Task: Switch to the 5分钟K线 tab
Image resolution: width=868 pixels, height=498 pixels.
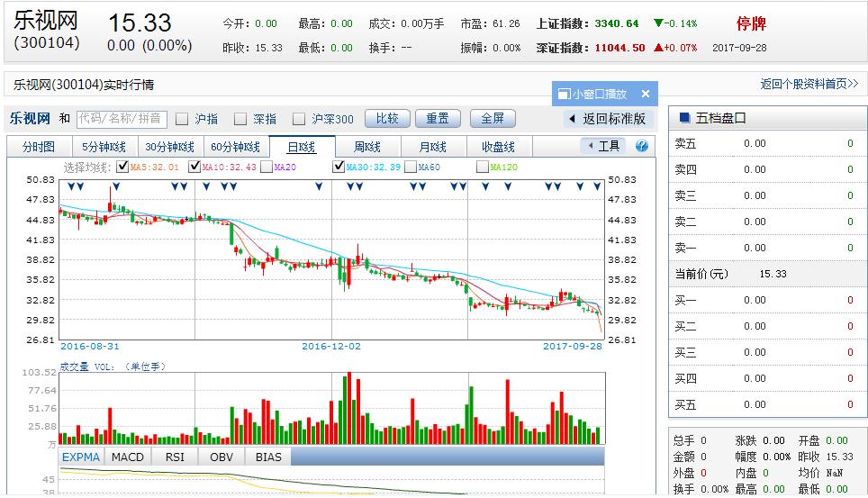Action: (104, 147)
